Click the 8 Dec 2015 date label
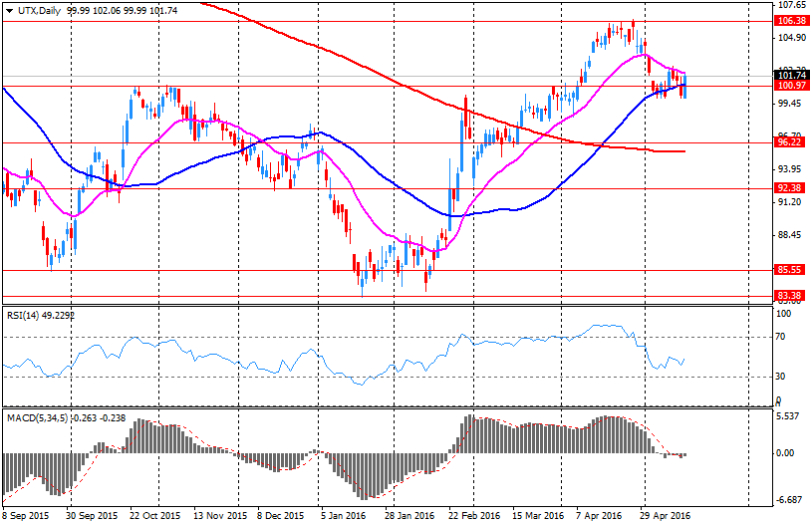Image resolution: width=812 pixels, height=524 pixels. (281, 516)
